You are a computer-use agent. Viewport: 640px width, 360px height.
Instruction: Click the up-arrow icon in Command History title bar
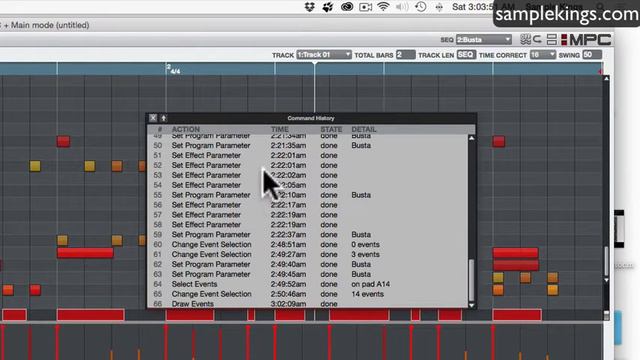pyautogui.click(x=163, y=118)
